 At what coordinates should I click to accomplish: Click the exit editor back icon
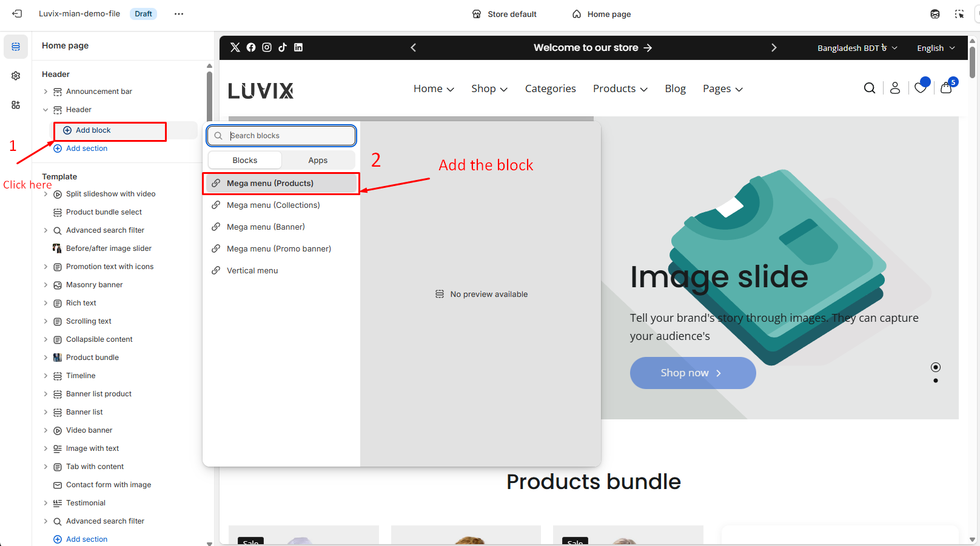tap(17, 14)
